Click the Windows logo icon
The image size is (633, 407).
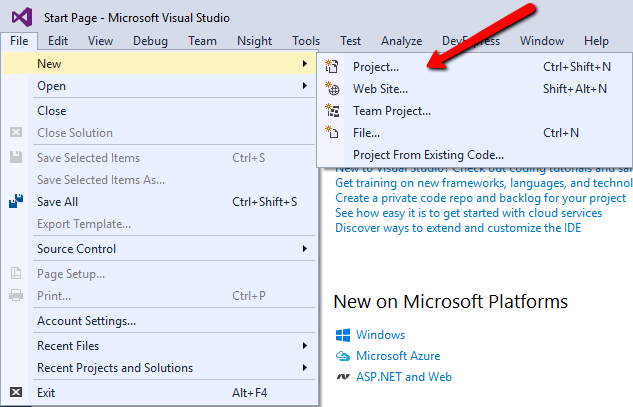343,335
